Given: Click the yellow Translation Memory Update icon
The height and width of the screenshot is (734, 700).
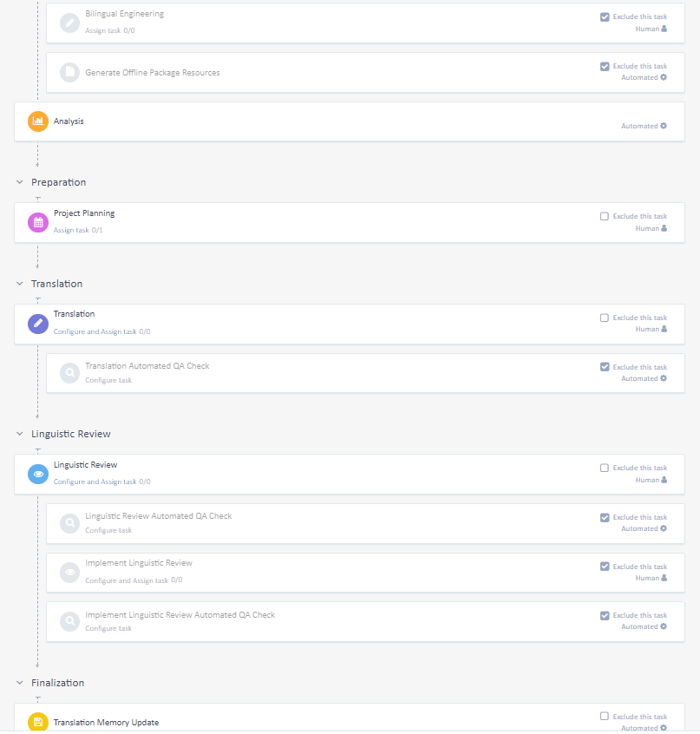Looking at the screenshot, I should tap(38, 722).
